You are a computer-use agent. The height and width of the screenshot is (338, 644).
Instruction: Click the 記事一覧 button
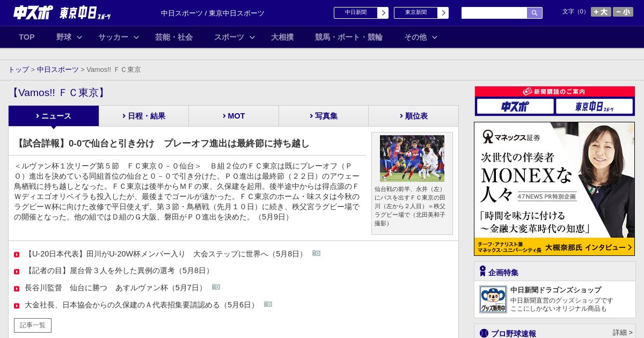(x=33, y=325)
